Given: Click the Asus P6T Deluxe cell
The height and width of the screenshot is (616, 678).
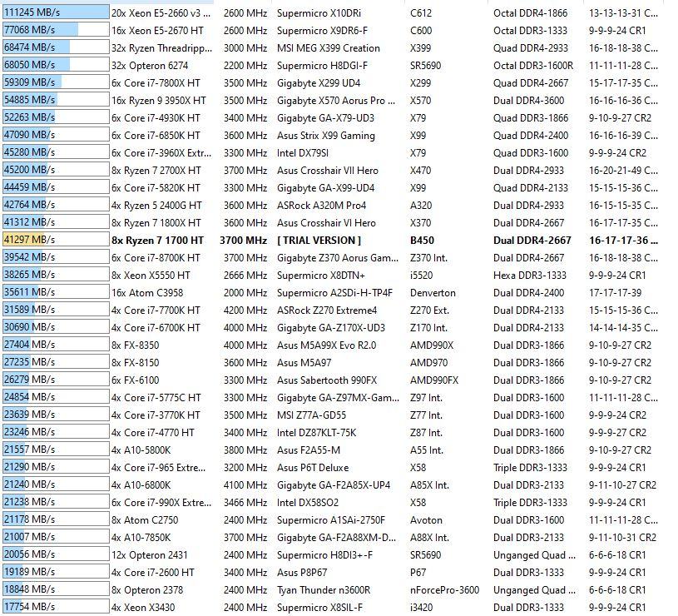Looking at the screenshot, I should coord(313,468).
